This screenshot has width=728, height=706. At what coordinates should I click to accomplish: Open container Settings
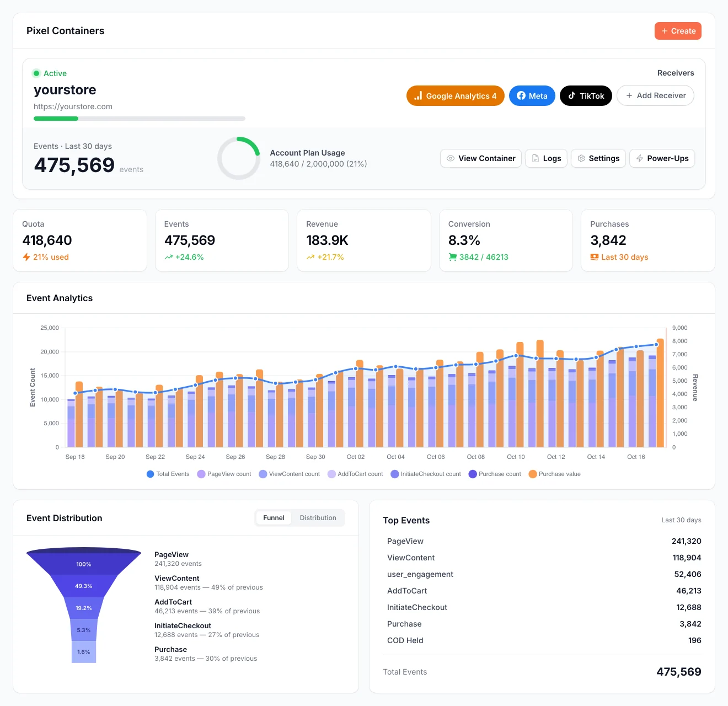pos(598,158)
